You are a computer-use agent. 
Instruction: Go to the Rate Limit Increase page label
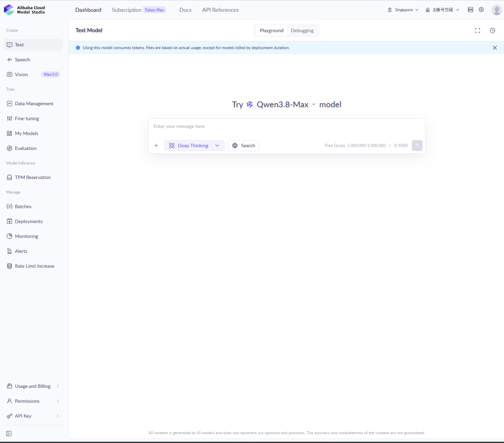[x=34, y=266]
